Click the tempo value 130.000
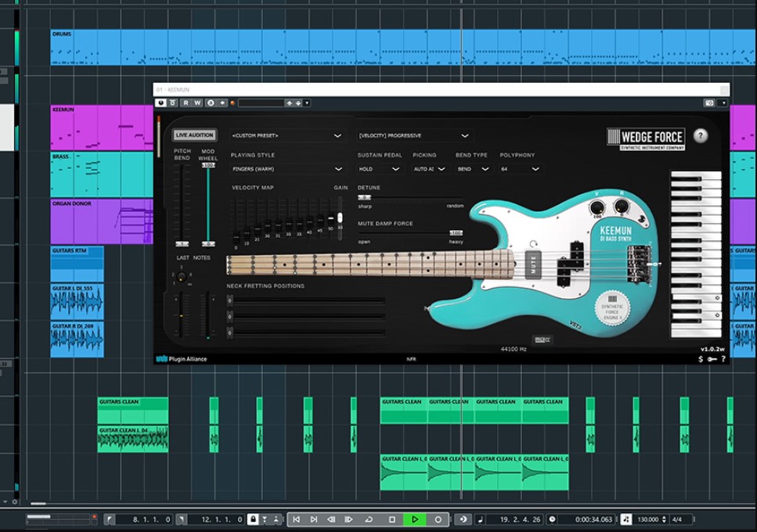 click(648, 519)
